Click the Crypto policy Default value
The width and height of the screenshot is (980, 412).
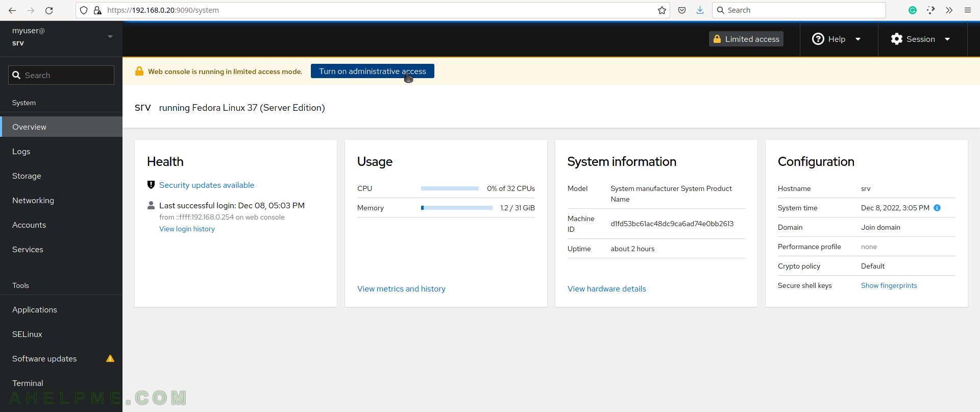873,266
